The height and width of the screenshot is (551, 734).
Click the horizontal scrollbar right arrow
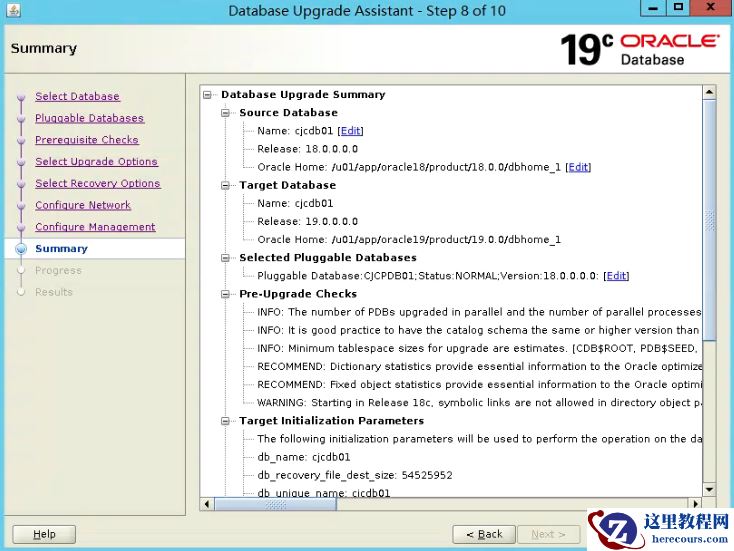pyautogui.click(x=696, y=504)
